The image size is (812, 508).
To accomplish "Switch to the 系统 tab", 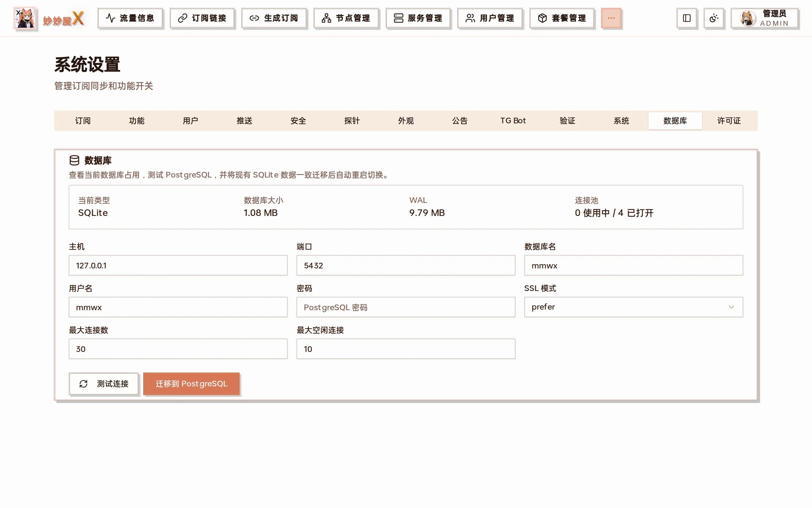I will tap(621, 121).
